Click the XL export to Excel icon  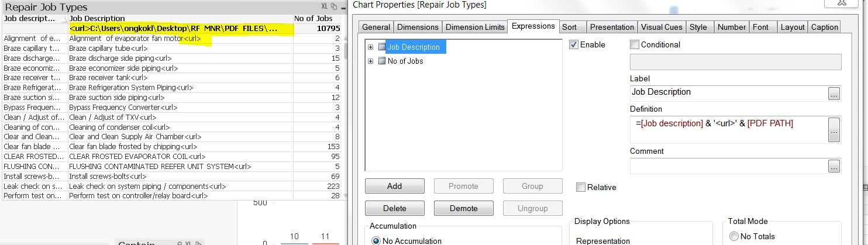click(x=325, y=7)
